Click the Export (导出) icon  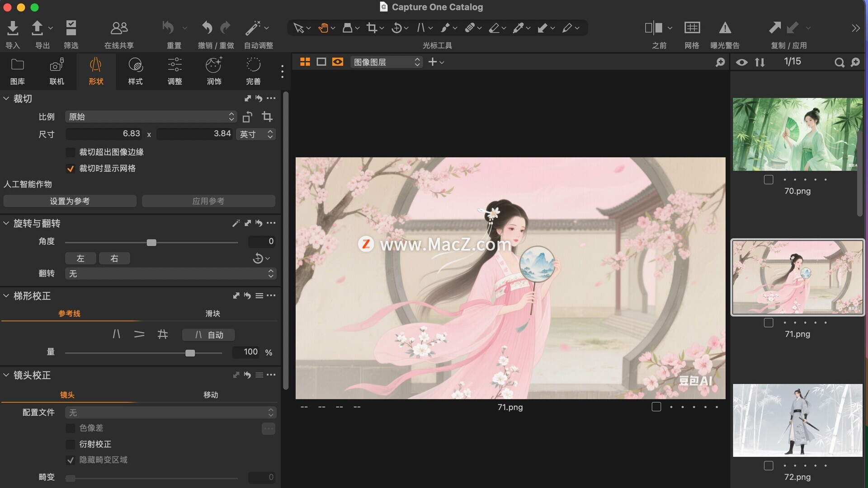click(x=37, y=28)
